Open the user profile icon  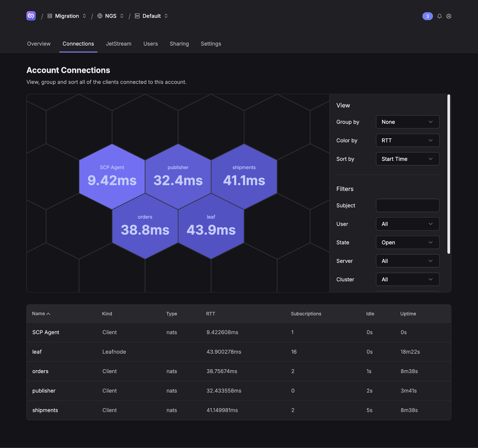point(449,16)
